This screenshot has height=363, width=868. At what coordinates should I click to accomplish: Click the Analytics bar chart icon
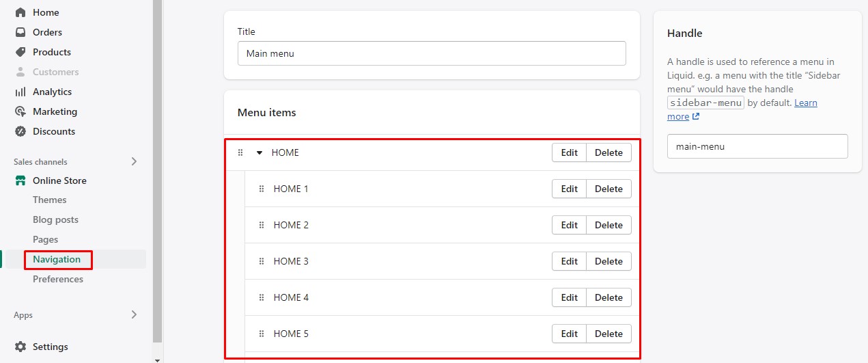(20, 92)
